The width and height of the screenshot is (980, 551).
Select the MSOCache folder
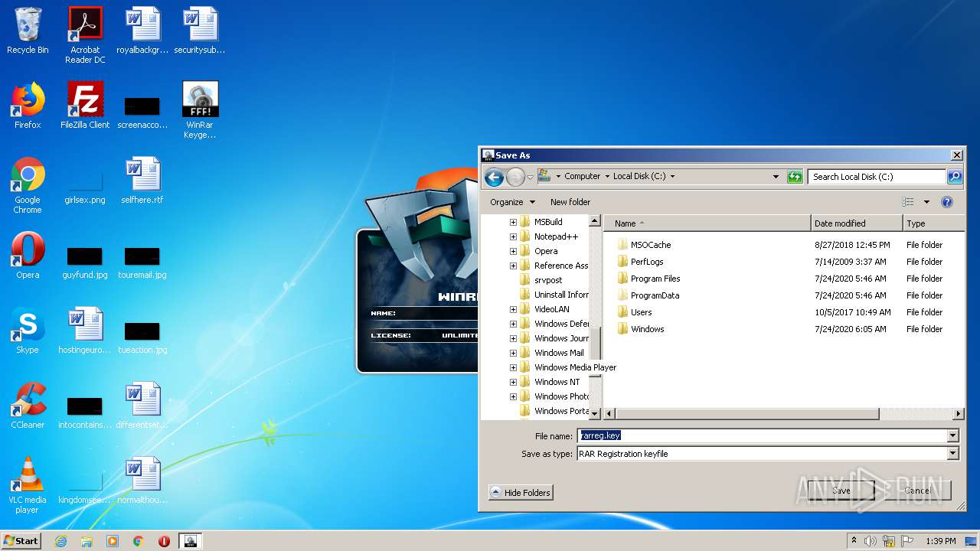pyautogui.click(x=643, y=245)
